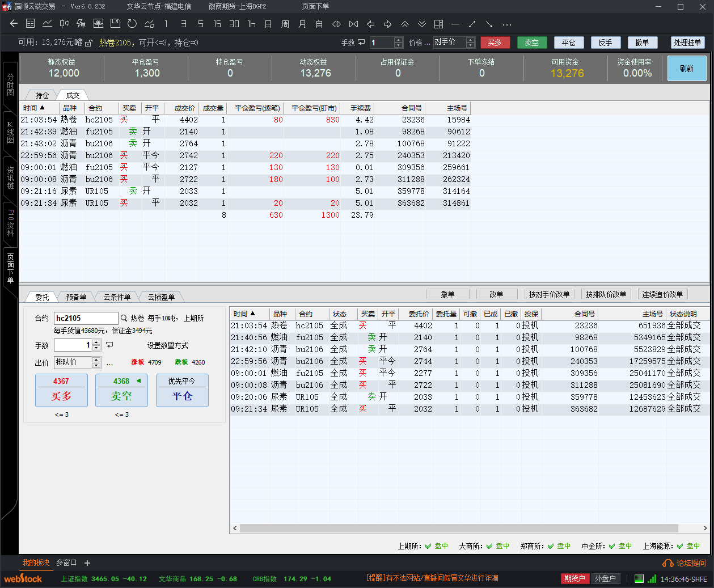Toggle enter-arrow icon in lower order panel
This screenshot has width=714, height=588.
(x=109, y=345)
